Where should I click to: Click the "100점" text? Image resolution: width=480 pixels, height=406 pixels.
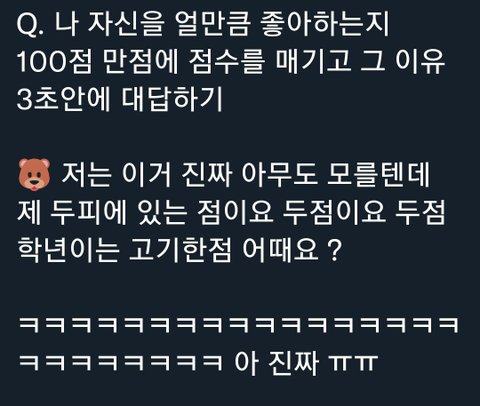tap(54, 62)
